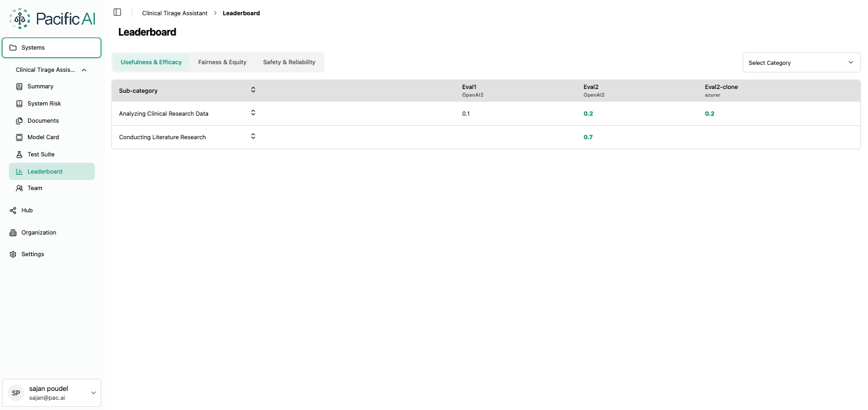Switch to the Fairness & Equity tab
This screenshot has width=868, height=410.
pyautogui.click(x=222, y=62)
